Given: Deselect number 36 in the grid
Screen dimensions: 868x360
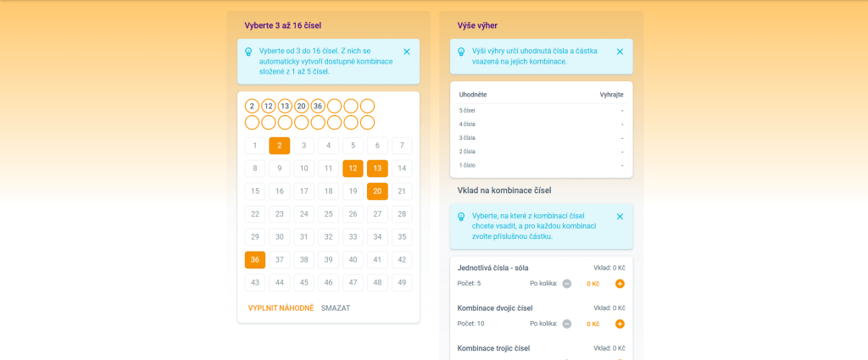Looking at the screenshot, I should [255, 260].
